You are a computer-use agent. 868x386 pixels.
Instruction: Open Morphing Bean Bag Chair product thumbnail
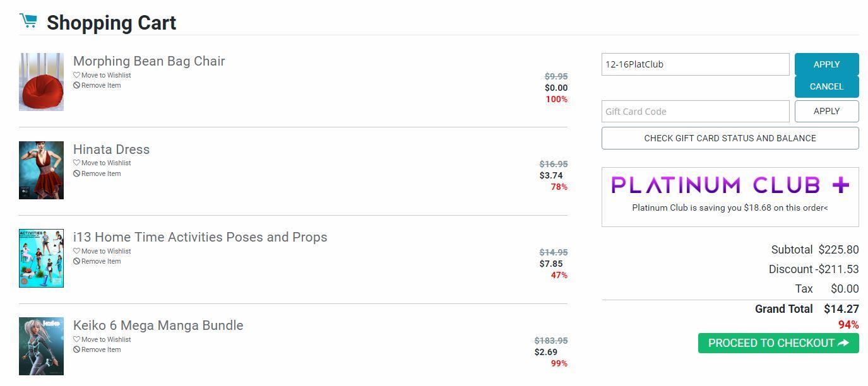pyautogui.click(x=41, y=82)
